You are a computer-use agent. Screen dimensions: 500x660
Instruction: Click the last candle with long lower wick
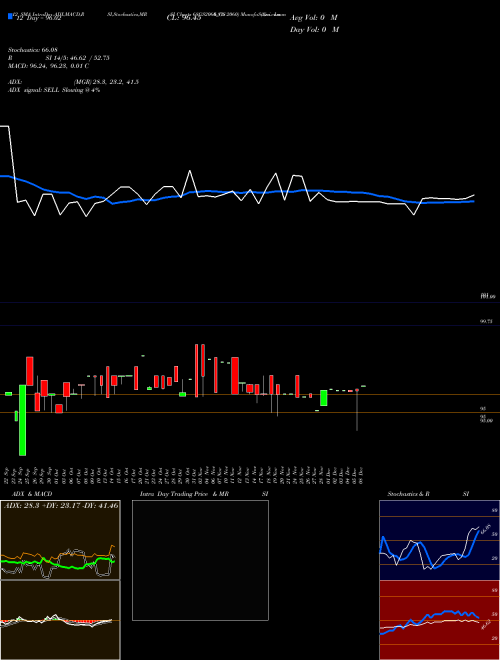(x=357, y=410)
